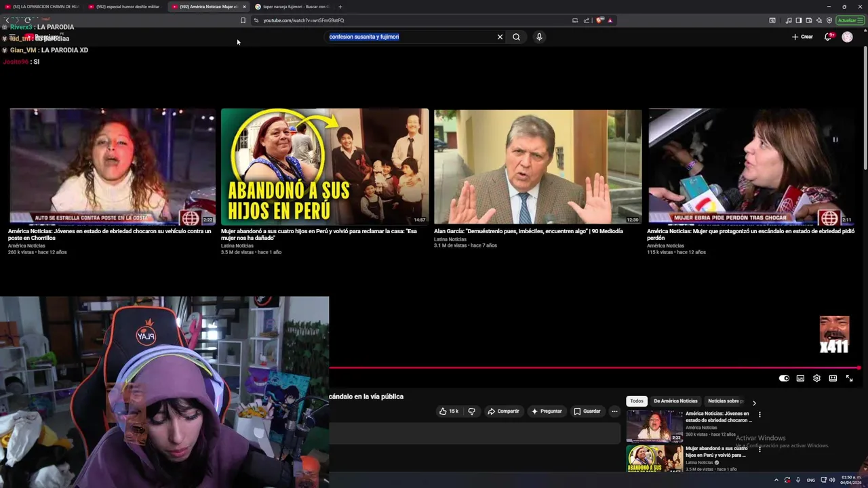868x488 pixels.
Task: Open ENG language indicator in taskbar
Action: tap(811, 480)
